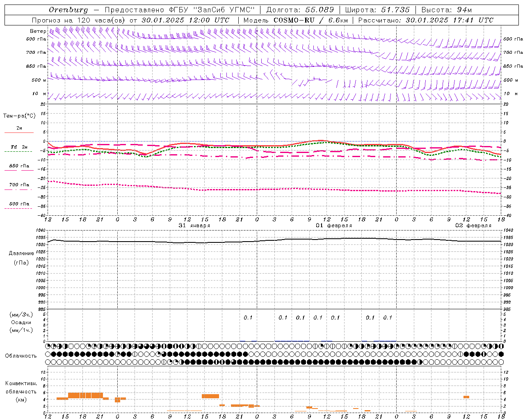Click the Долгота: 55.089 longitude value
The height and width of the screenshot is (420, 525).
point(300,10)
